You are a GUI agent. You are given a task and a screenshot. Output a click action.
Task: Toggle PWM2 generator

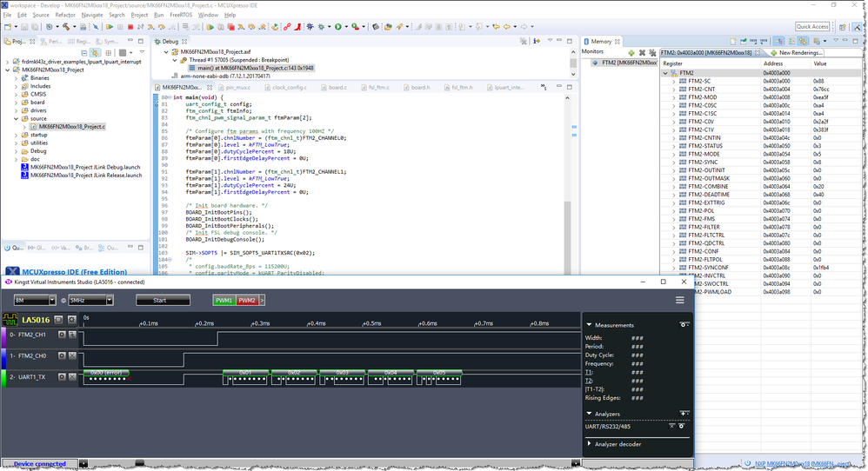246,300
